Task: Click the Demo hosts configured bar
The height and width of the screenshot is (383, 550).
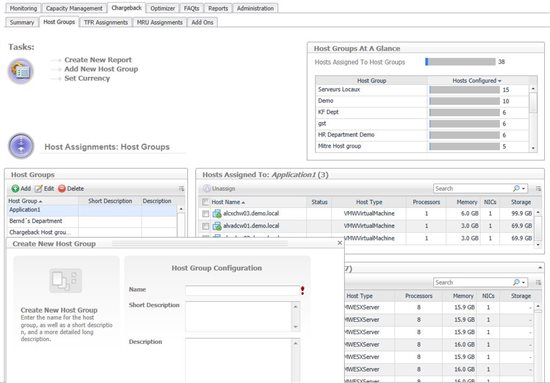Action: [x=464, y=101]
